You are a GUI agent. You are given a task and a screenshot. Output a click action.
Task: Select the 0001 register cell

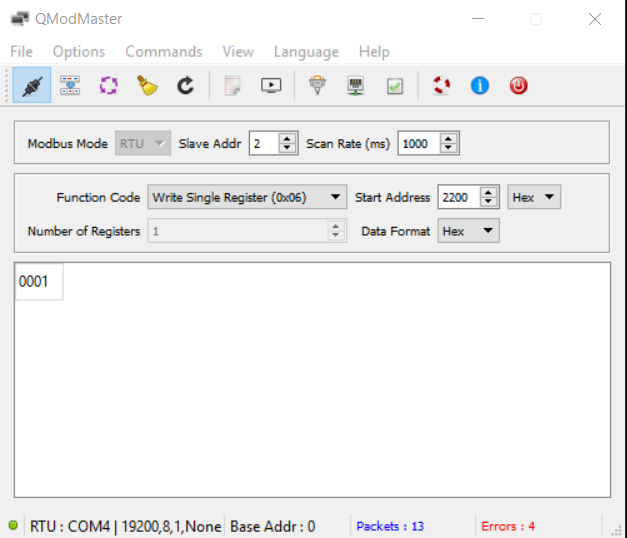click(39, 281)
